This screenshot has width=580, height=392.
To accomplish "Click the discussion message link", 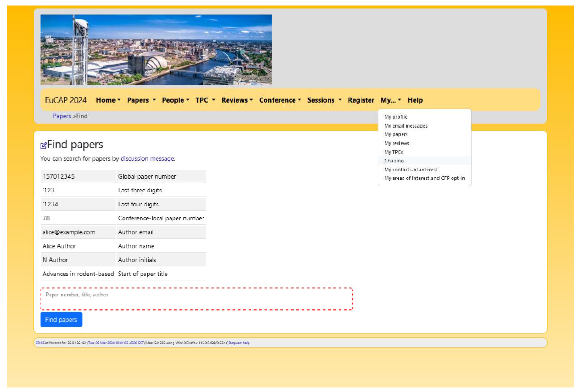I will (x=147, y=159).
